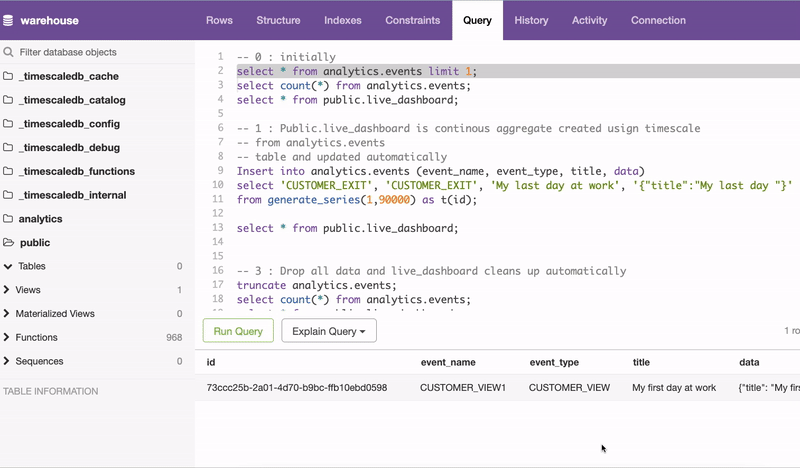Click the _timescaledb_debug folder icon
This screenshot has height=468, width=800.
(8, 147)
